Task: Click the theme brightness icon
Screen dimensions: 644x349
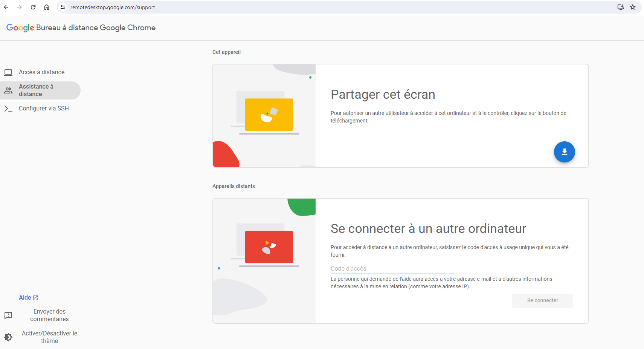Action: click(x=8, y=337)
